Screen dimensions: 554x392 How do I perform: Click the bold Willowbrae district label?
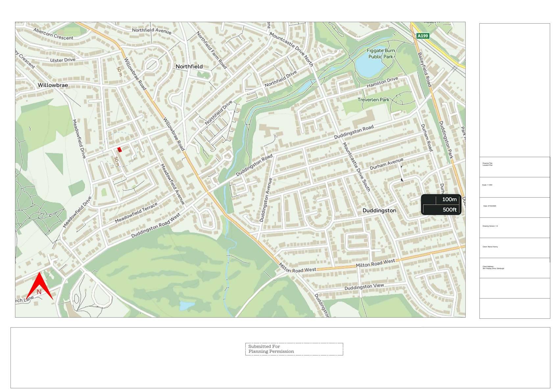[53, 85]
